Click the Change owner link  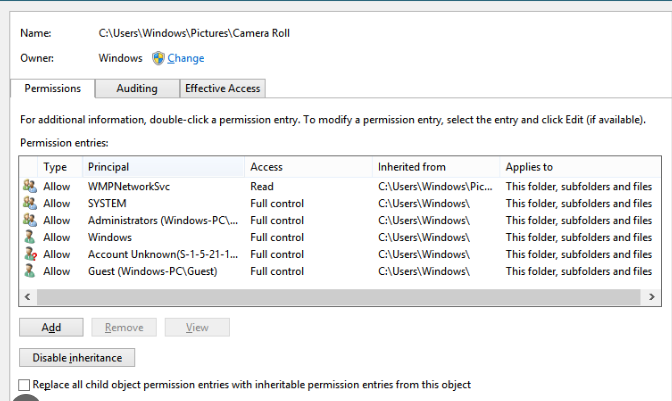point(186,58)
